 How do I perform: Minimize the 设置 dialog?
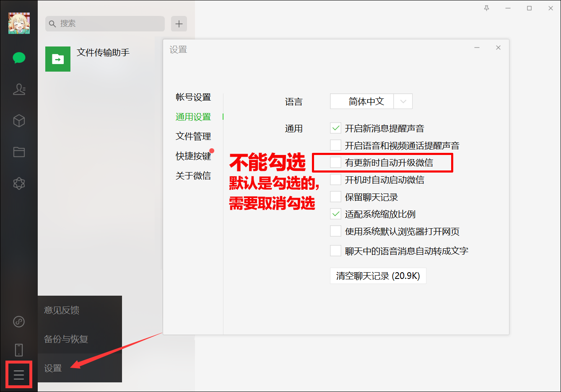tap(477, 48)
